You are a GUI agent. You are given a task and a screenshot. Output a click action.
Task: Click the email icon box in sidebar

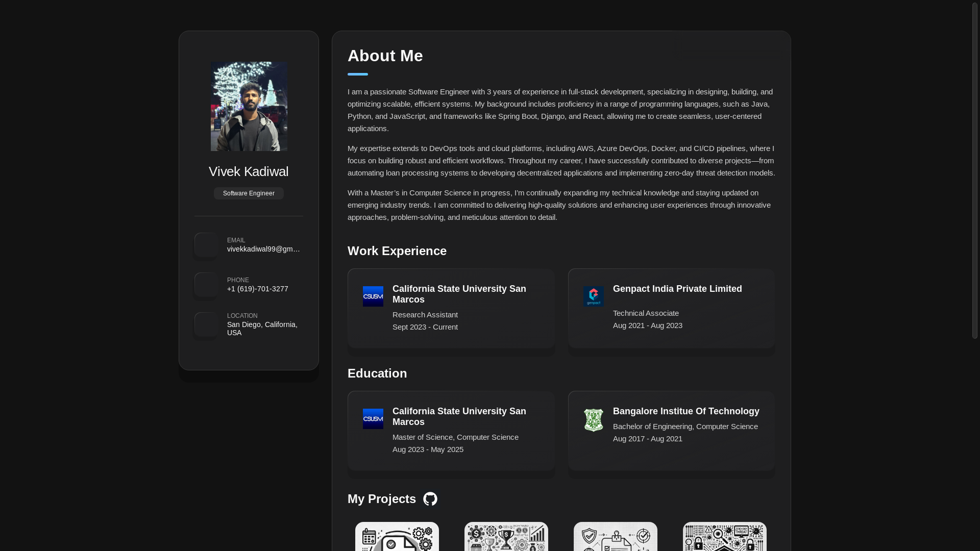click(206, 245)
